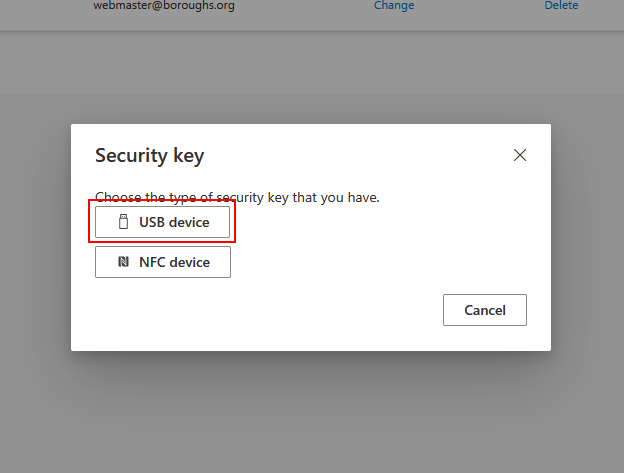Click the USB stick icon
Screen dimensions: 624x473
tap(124, 222)
